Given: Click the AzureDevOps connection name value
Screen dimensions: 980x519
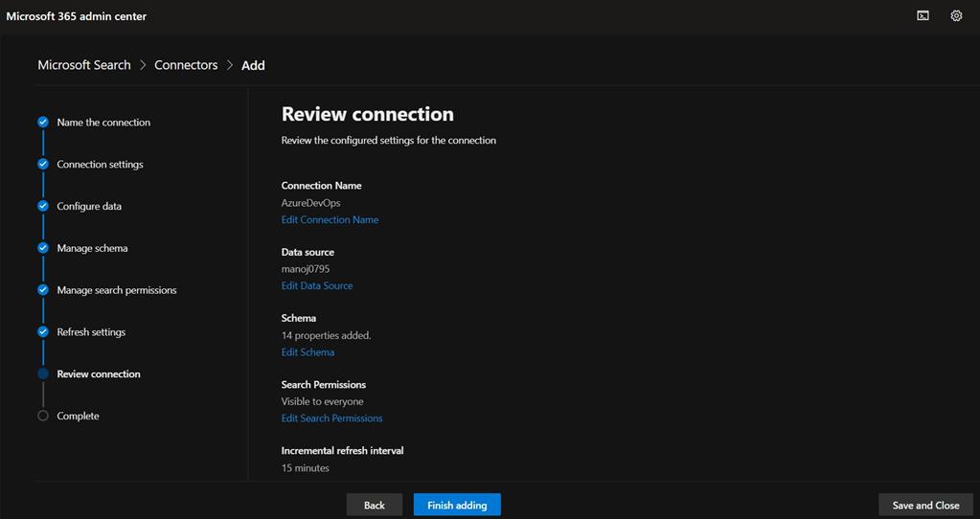Looking at the screenshot, I should (x=311, y=203).
